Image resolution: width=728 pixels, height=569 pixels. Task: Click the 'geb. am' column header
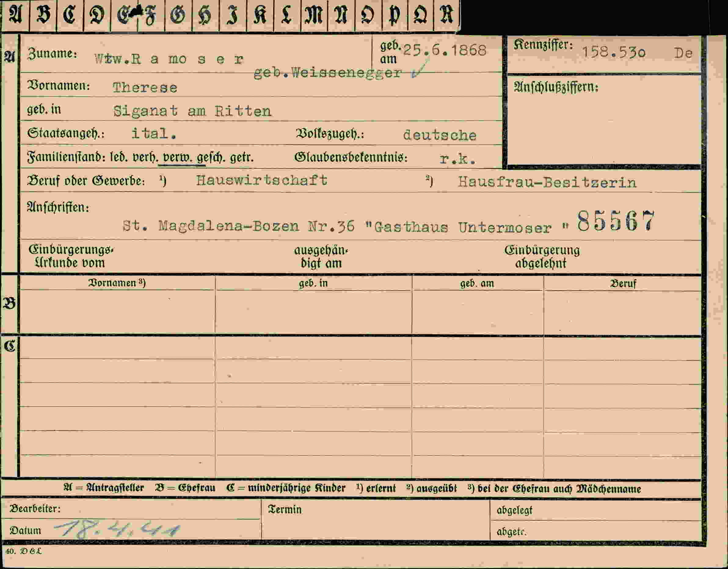click(477, 284)
